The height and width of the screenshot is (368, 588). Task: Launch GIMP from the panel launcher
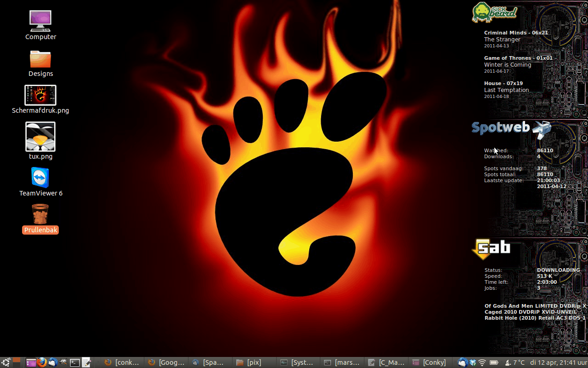tap(64, 362)
